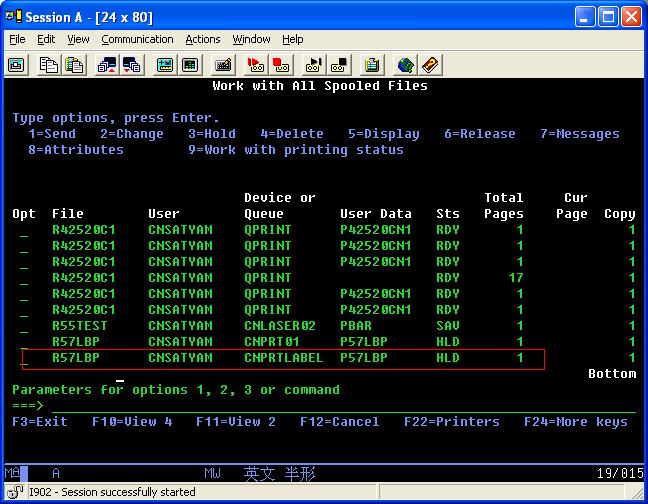Screen dimensions: 648x504
Task: Click the Paste toolbar icon
Action: (74, 65)
